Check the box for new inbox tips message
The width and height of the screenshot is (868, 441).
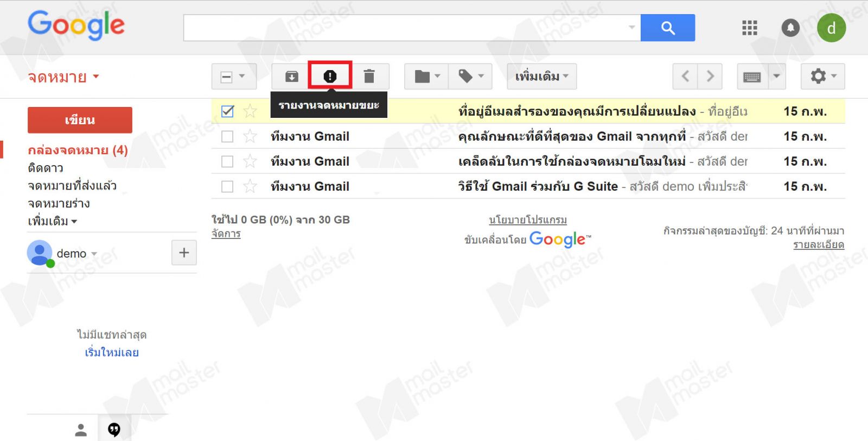click(x=227, y=161)
